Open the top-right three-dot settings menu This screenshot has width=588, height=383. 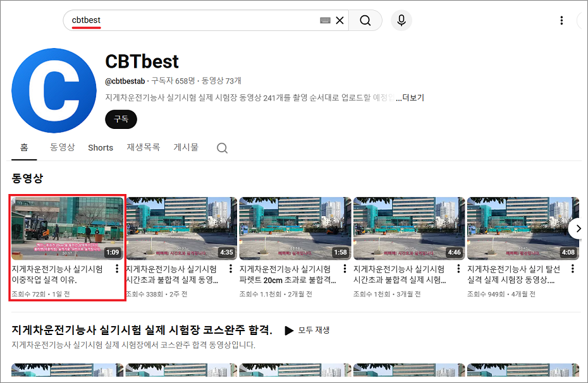click(561, 20)
